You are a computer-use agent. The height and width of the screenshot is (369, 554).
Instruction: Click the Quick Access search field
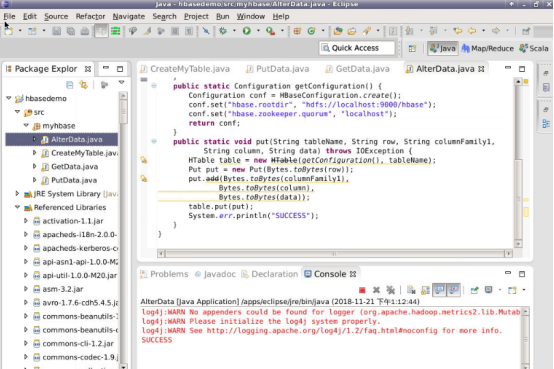357,48
